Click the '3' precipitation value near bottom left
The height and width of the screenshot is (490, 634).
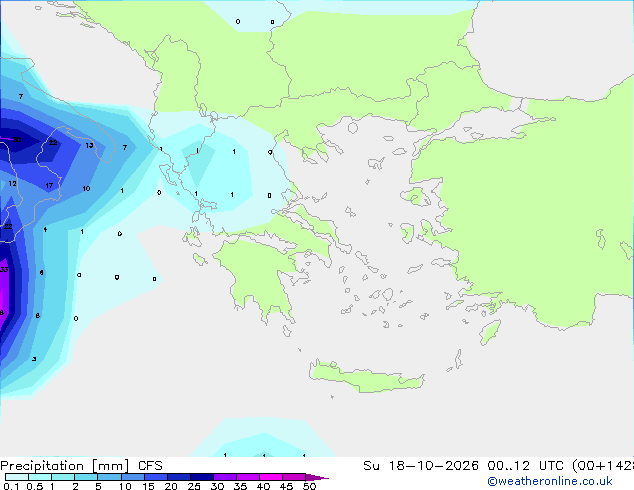coord(34,359)
